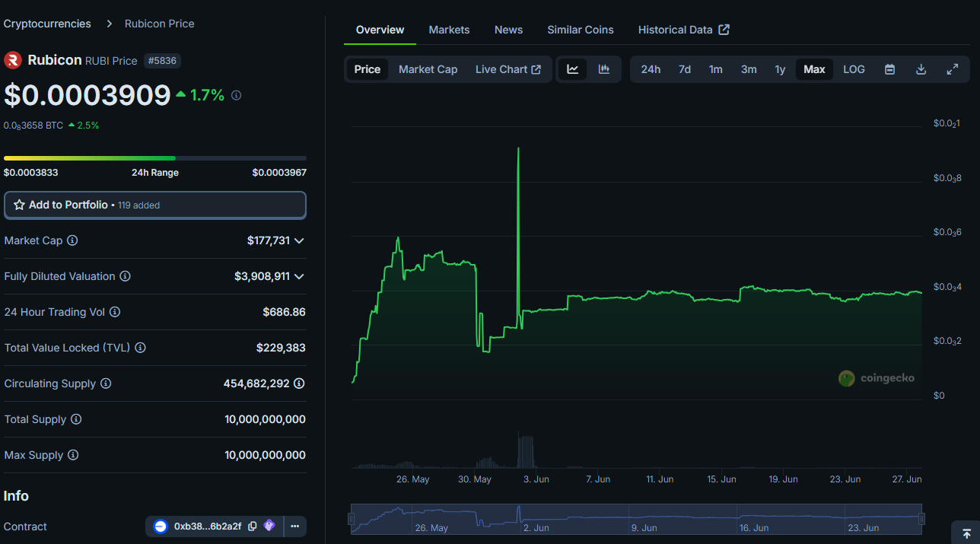This screenshot has height=544, width=980.
Task: Open 24 Hour Trading Vol info icon
Action: pyautogui.click(x=114, y=312)
